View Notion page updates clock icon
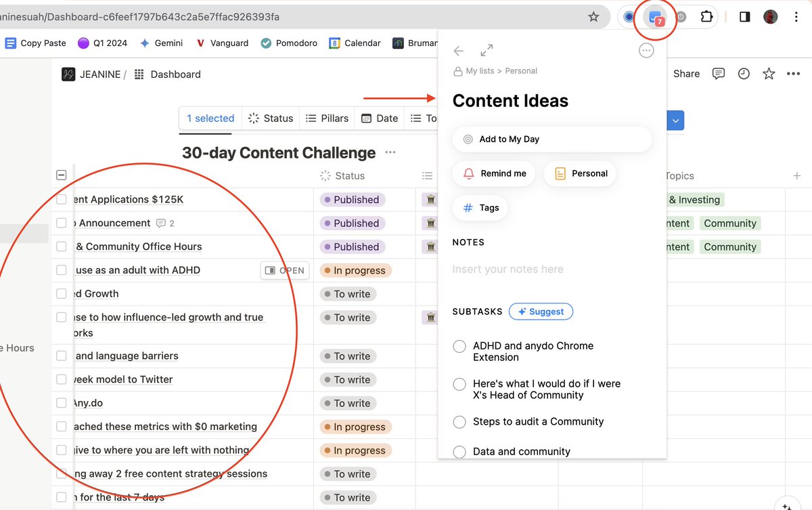The width and height of the screenshot is (812, 510). [744, 74]
